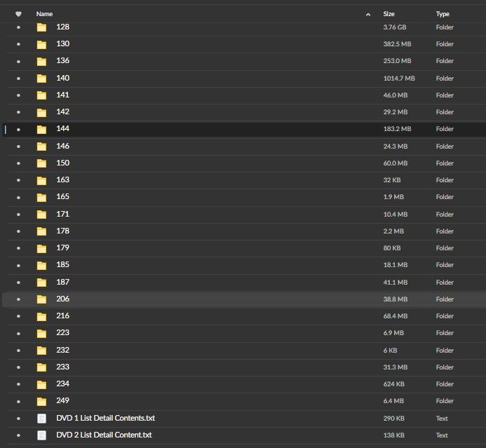This screenshot has height=448, width=486.
Task: Select the folder named 216
Action: point(62,315)
